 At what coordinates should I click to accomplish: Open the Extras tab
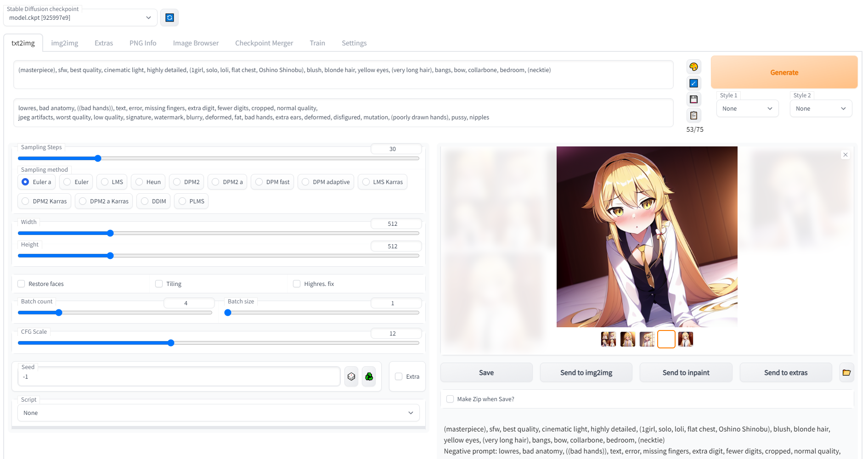[x=104, y=43]
